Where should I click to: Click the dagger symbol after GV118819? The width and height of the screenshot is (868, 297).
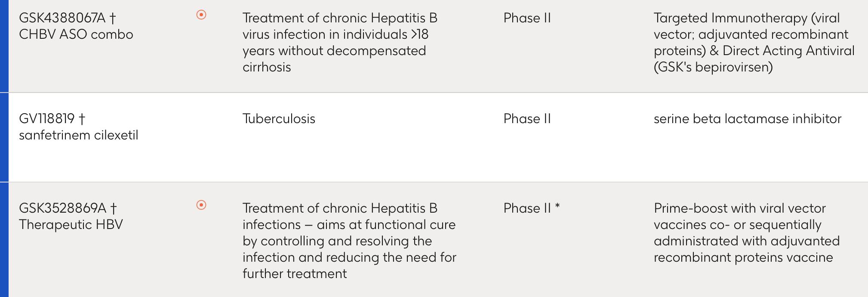click(x=82, y=119)
